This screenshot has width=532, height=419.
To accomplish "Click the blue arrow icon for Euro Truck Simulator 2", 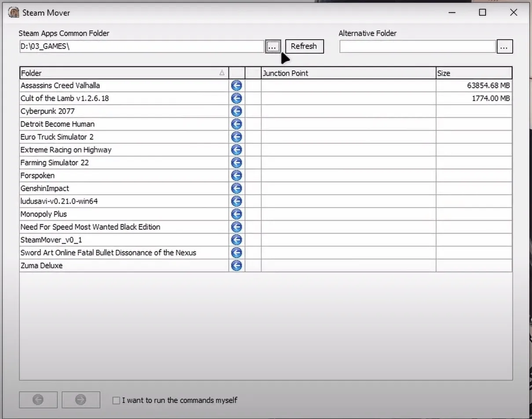I will pos(236,137).
